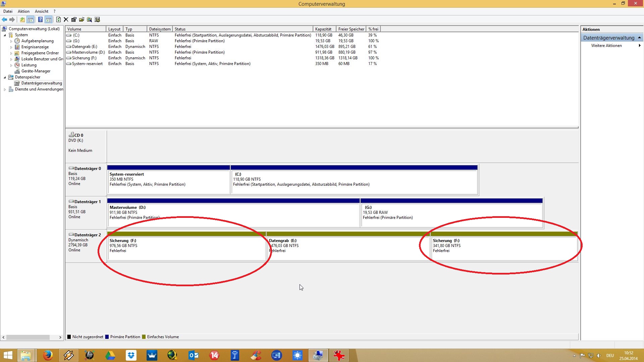Open the Ansicht menu
Viewport: 644px width, 362px height.
[41, 11]
